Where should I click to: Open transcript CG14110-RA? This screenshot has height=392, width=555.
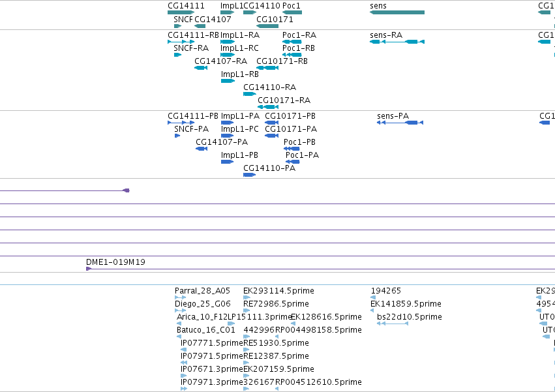pyautogui.click(x=250, y=94)
